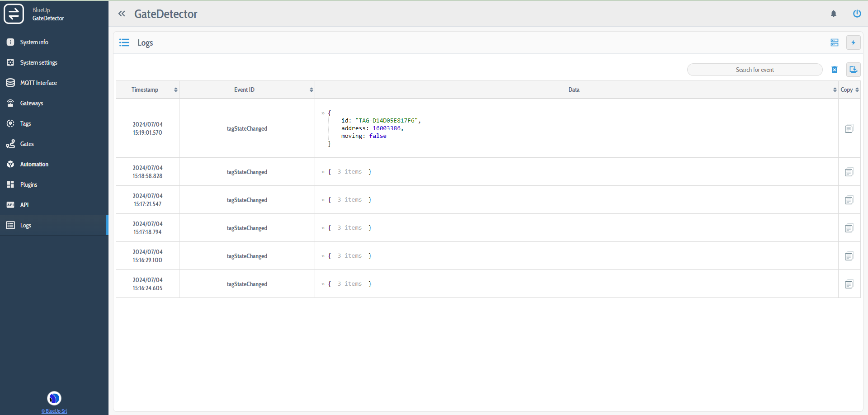Sort the table by Event ID column
The height and width of the screenshot is (415, 868).
click(x=311, y=90)
